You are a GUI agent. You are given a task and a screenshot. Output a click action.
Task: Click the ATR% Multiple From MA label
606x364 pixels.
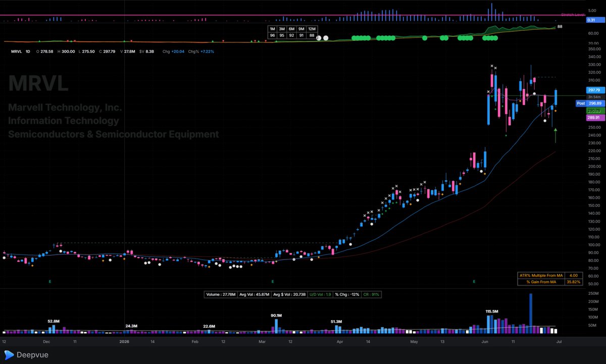pos(540,275)
